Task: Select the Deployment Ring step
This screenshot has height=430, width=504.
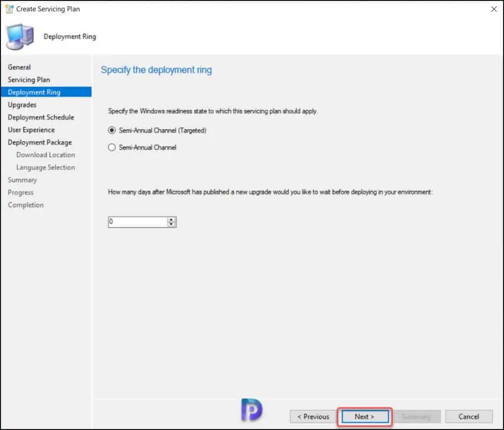Action: click(46, 92)
